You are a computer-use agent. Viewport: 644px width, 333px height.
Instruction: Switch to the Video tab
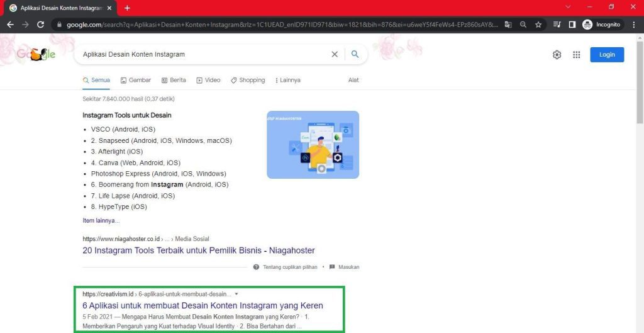pos(208,80)
